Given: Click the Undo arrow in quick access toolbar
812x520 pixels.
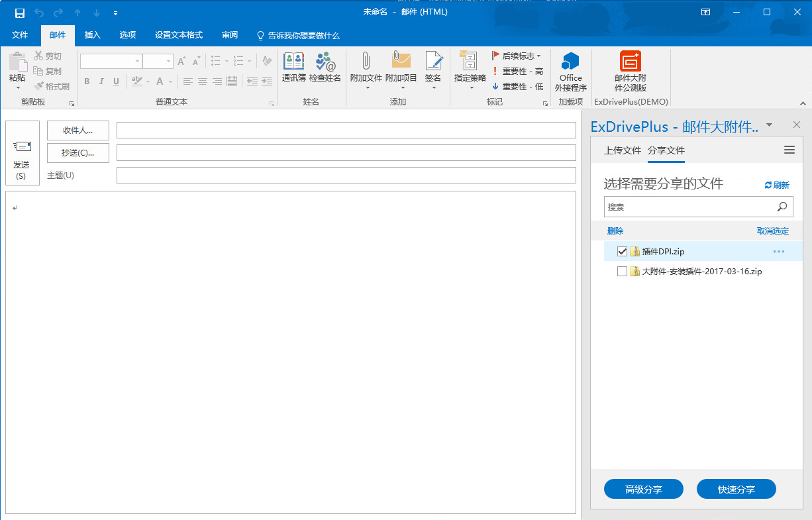Looking at the screenshot, I should [x=38, y=13].
